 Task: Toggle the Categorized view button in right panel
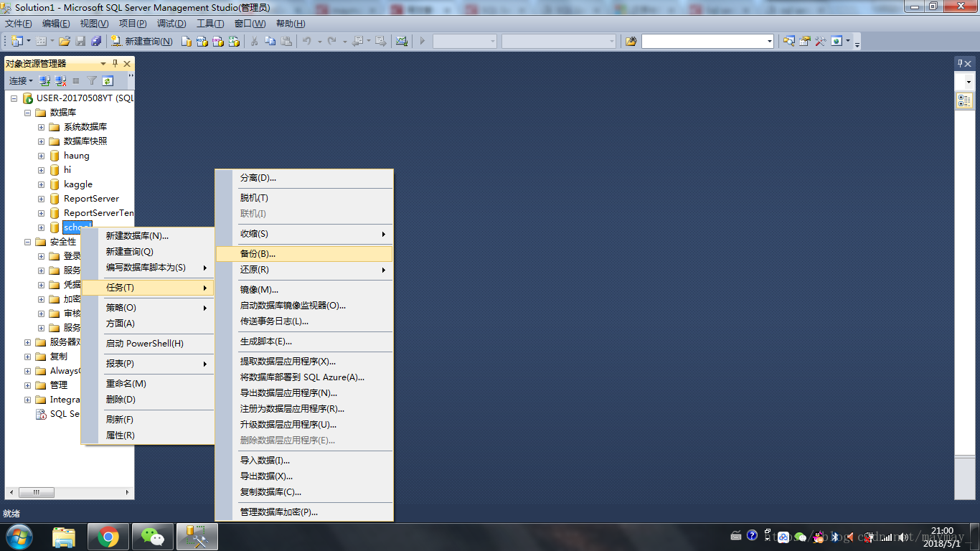click(x=964, y=100)
